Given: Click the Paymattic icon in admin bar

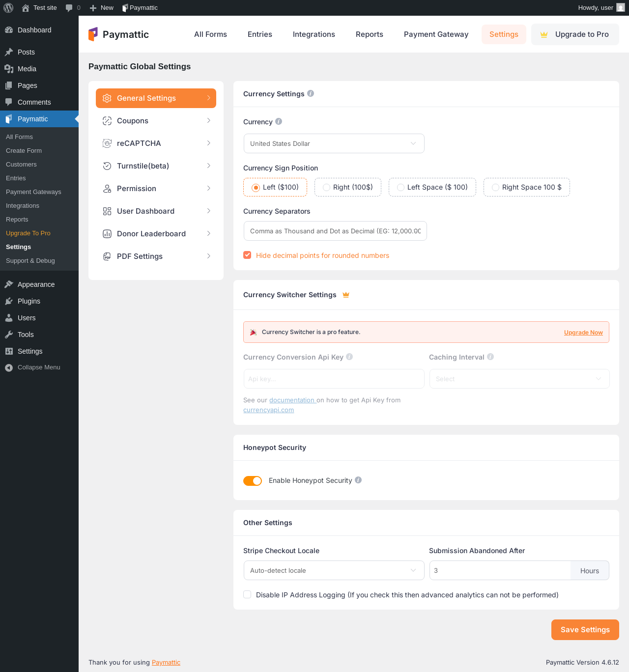Looking at the screenshot, I should 125,8.
